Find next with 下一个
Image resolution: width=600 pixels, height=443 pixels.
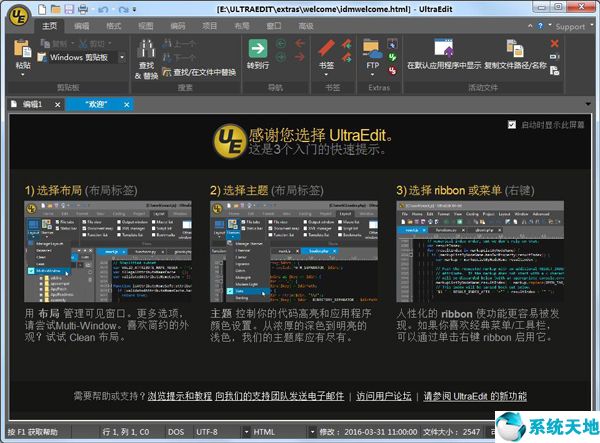(179, 58)
